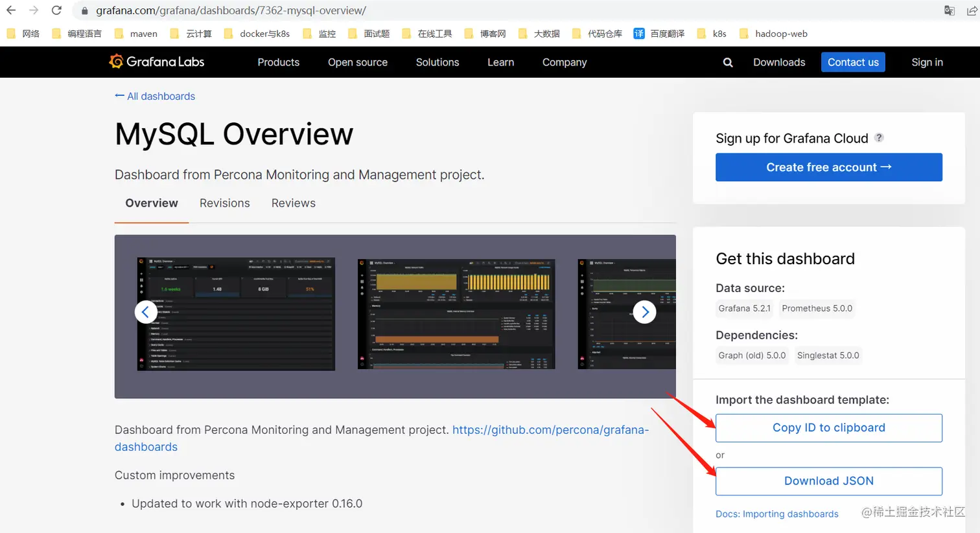Open the k8s bookmarks folder
980x533 pixels.
(712, 34)
